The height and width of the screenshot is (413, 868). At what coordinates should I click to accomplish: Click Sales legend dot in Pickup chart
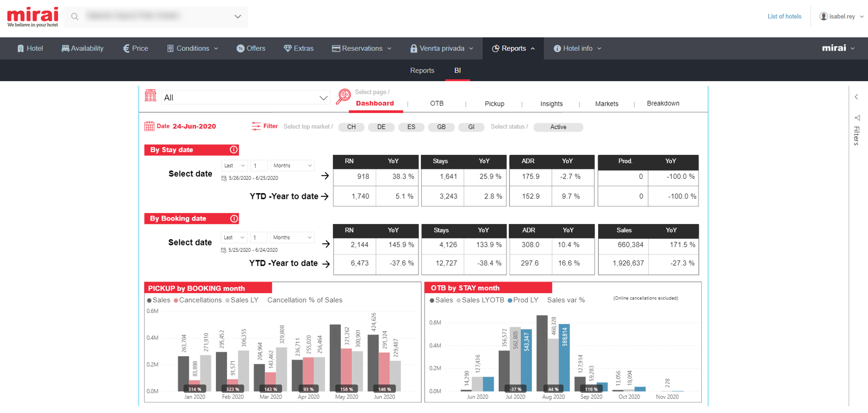pyautogui.click(x=149, y=301)
